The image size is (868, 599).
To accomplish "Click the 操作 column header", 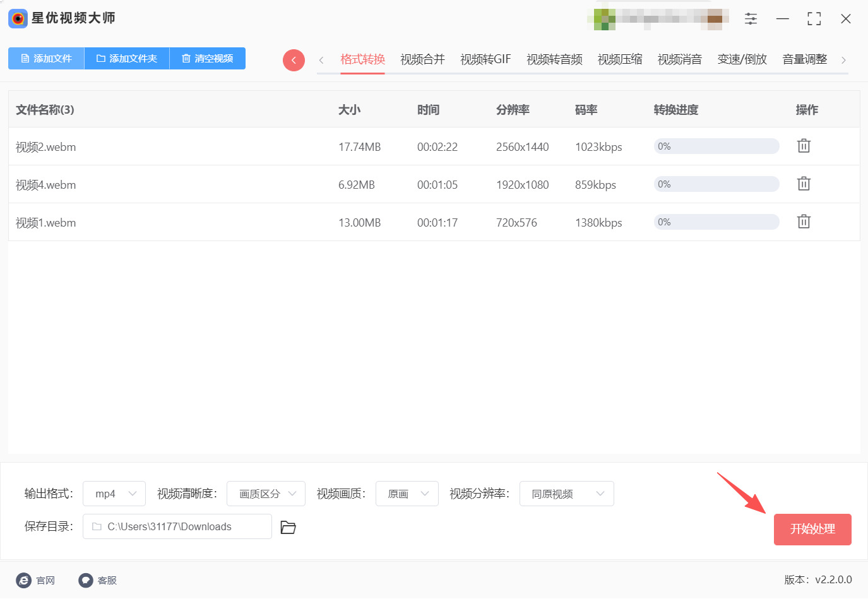I will (807, 110).
